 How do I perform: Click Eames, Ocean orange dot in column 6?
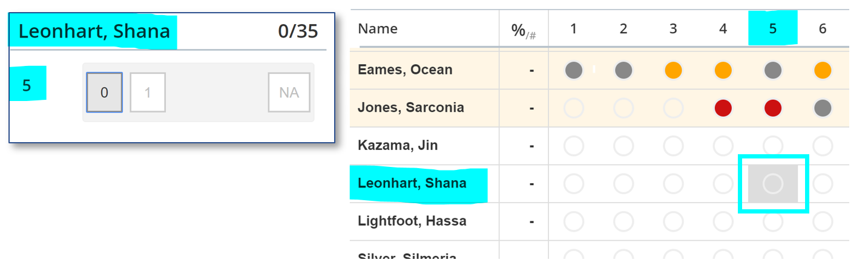click(822, 70)
